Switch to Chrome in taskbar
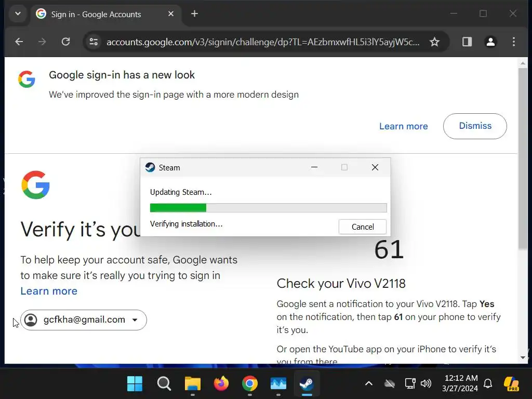 click(250, 384)
